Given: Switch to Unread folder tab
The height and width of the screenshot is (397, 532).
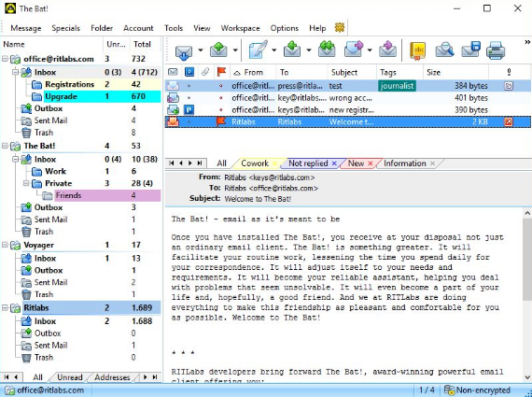Looking at the screenshot, I should 70,377.
